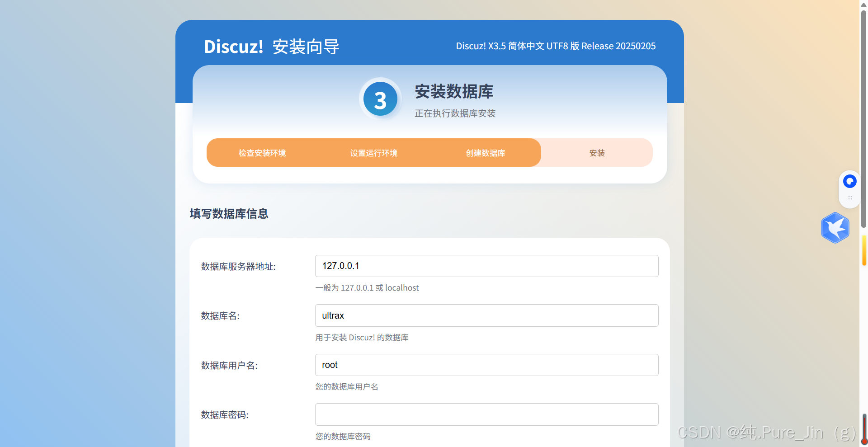Click the empty database password field

point(486,414)
